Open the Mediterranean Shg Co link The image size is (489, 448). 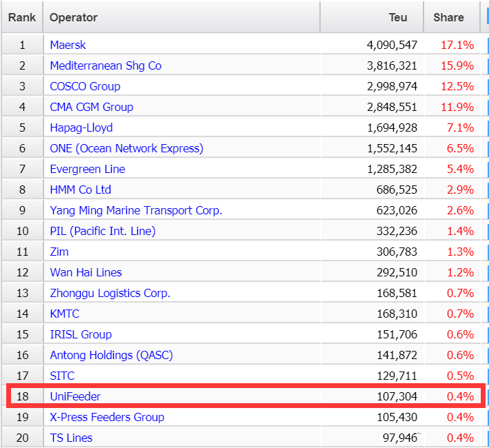[x=106, y=65]
